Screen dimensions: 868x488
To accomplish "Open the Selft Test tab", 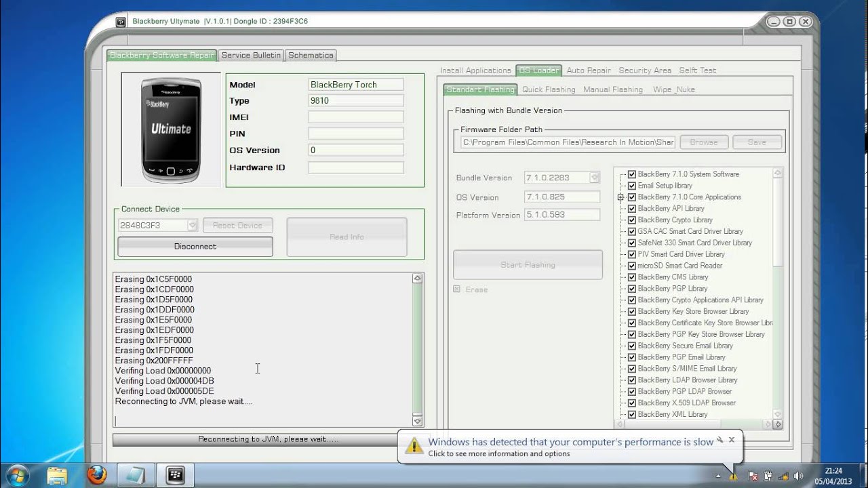I will pos(698,70).
